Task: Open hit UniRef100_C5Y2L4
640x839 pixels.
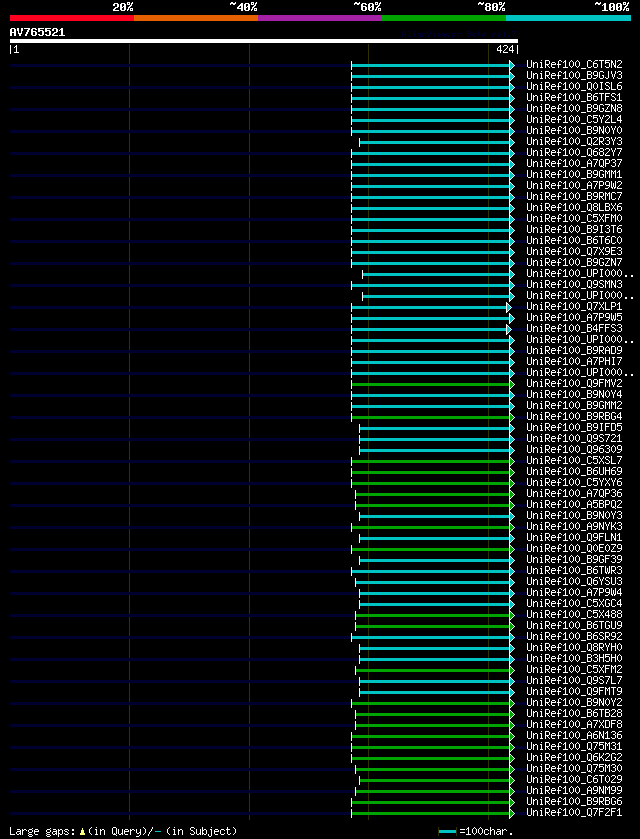Action: pos(574,120)
